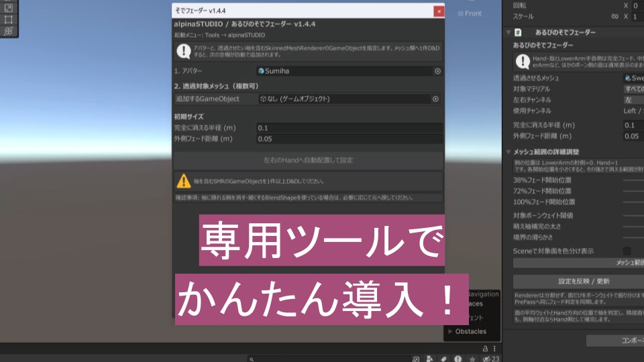Click the 境界の滑らかさ label

tap(533, 237)
